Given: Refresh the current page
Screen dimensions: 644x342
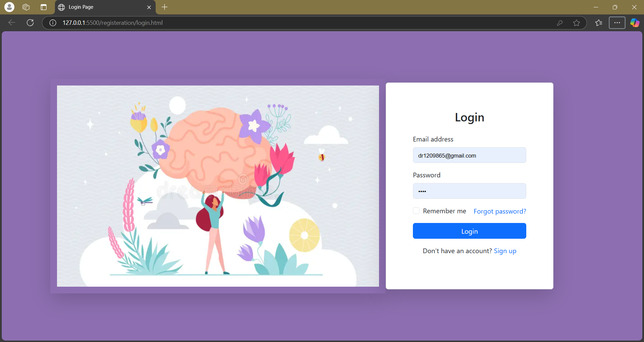Looking at the screenshot, I should pos(30,22).
